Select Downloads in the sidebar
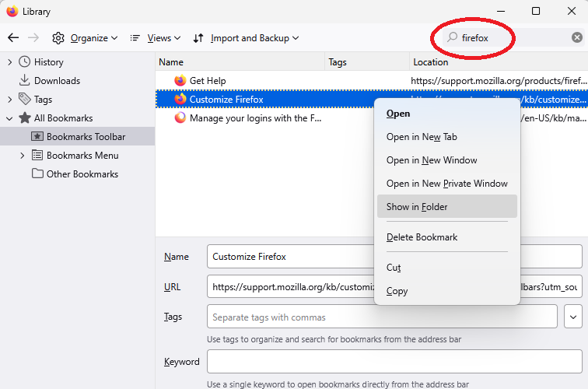Image resolution: width=588 pixels, height=389 pixels. coord(57,81)
